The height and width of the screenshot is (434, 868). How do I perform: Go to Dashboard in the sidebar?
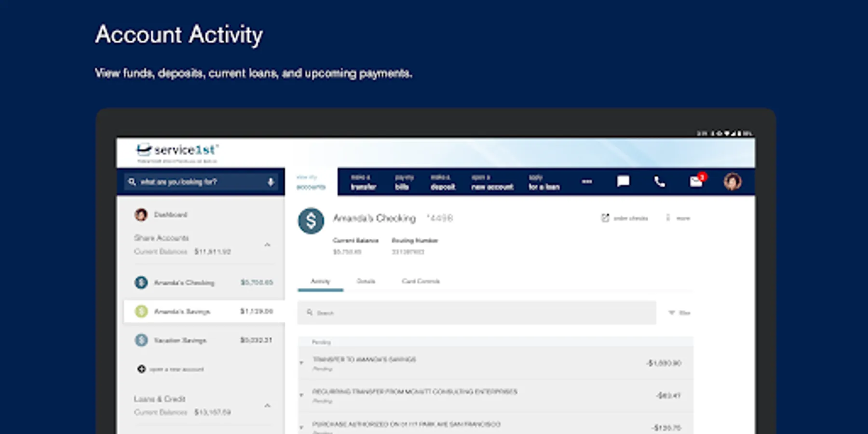coord(171,215)
